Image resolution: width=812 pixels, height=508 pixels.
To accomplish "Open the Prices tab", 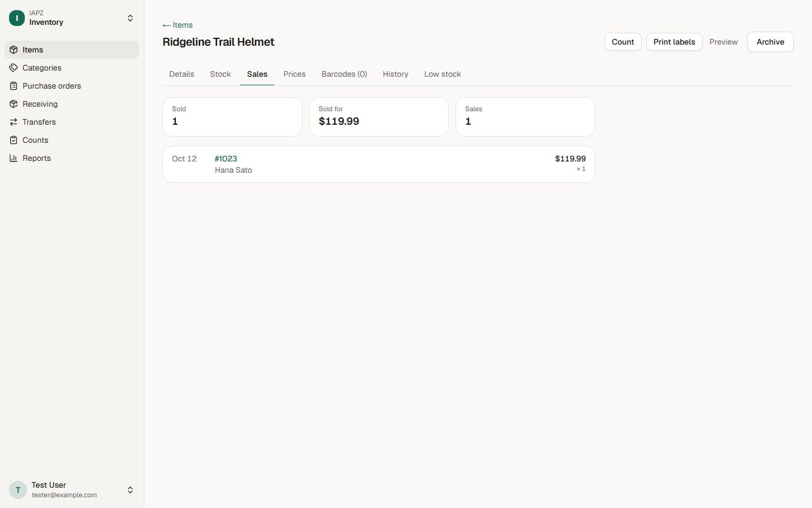I will tap(294, 74).
